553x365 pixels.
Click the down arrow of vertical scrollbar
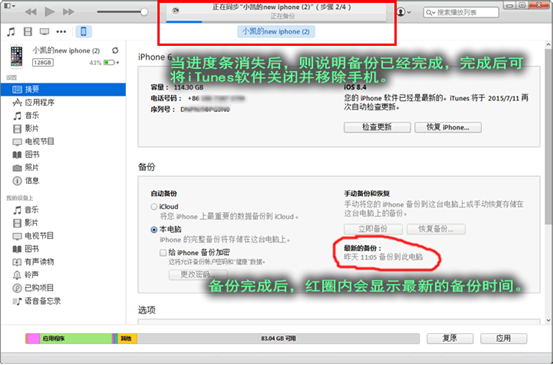tap(548, 320)
